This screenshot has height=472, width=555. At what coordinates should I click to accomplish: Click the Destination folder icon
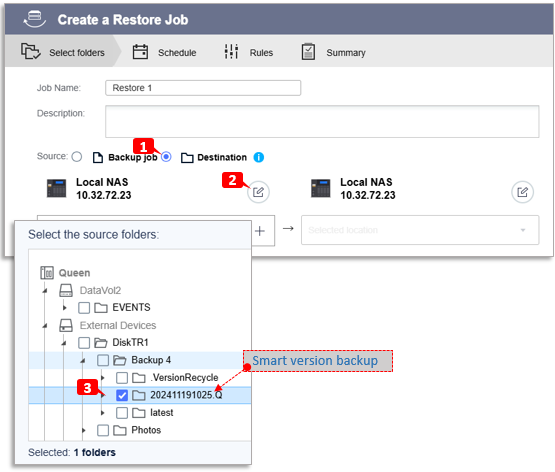[187, 158]
